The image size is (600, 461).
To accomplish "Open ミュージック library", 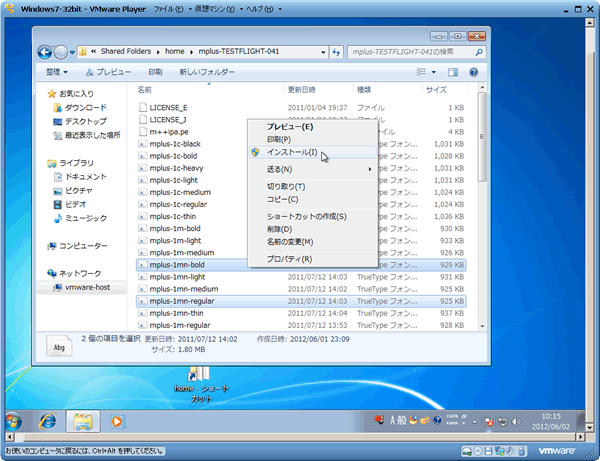I will coord(80,218).
